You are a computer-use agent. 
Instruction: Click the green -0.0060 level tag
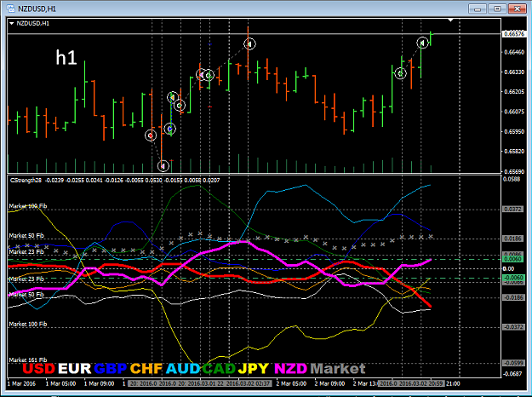513,278
